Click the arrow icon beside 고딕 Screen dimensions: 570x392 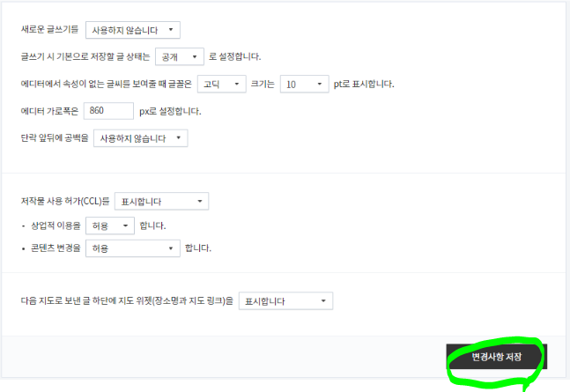click(237, 84)
